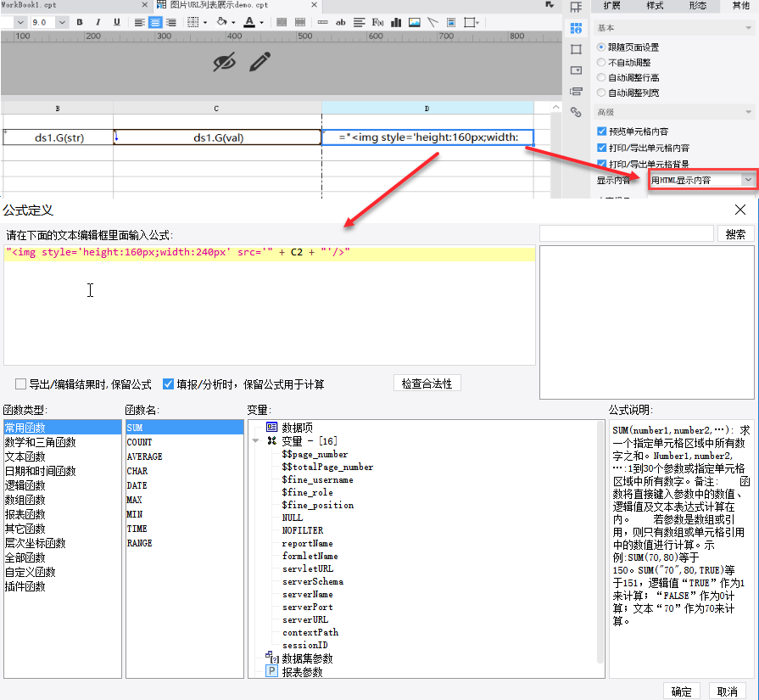Click the floating element icon
The image size is (759, 700).
coord(469,22)
